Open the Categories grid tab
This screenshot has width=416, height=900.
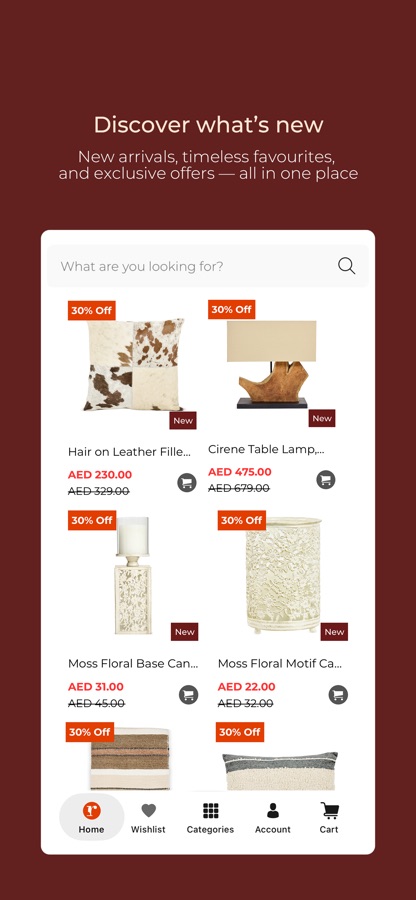pos(210,818)
